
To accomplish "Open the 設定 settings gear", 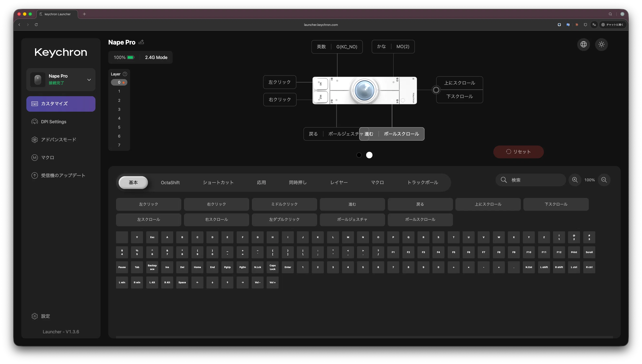I will (x=35, y=316).
